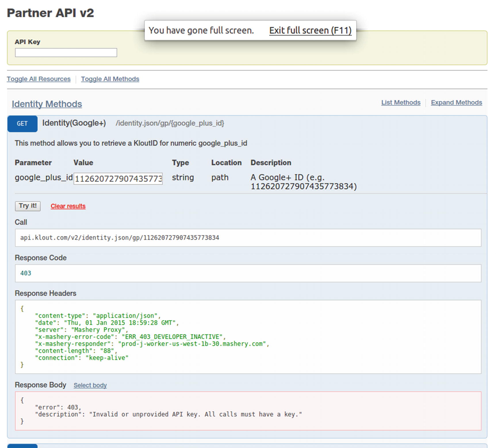
Task: Clear results using the red link
Action: click(68, 206)
